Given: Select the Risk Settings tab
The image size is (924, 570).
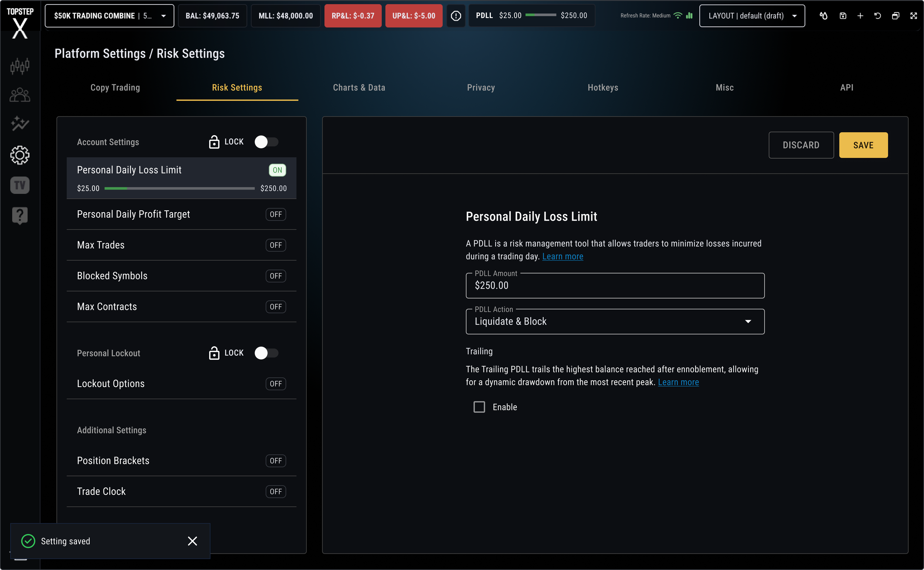Looking at the screenshot, I should [237, 88].
